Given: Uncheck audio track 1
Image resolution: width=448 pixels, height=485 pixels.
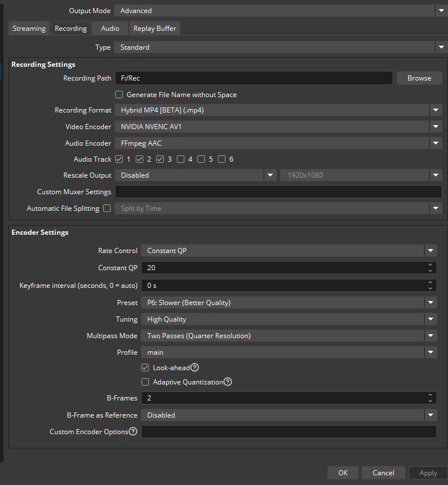Looking at the screenshot, I should coord(119,159).
